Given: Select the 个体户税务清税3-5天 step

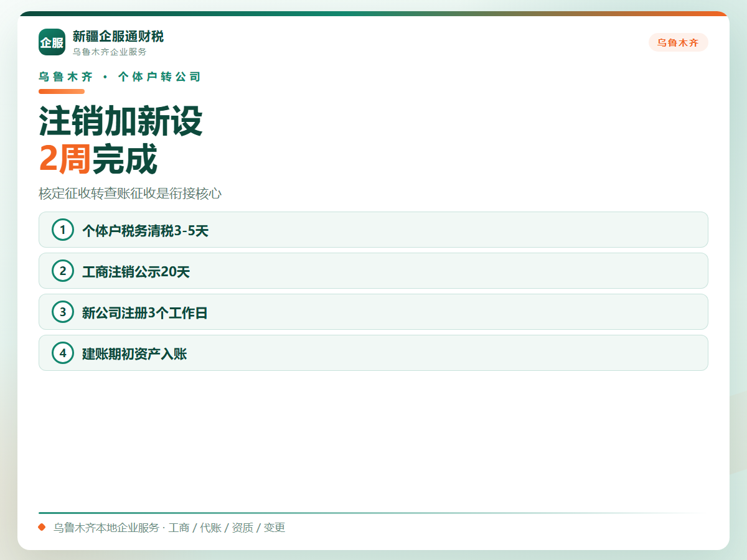Looking at the screenshot, I should click(x=374, y=230).
